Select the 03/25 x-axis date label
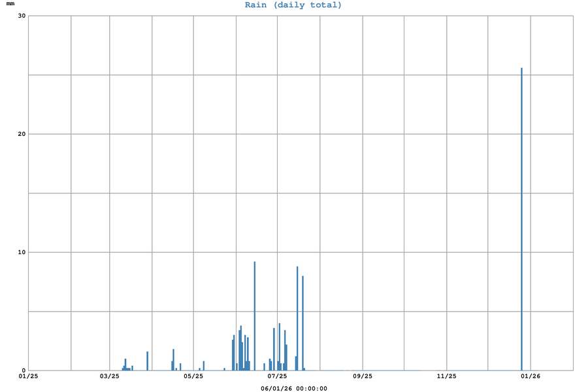The width and height of the screenshot is (588, 392). pyautogui.click(x=110, y=376)
